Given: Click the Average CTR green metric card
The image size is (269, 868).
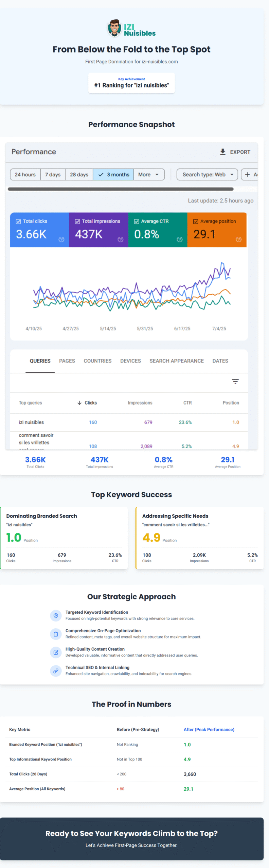Looking at the screenshot, I should pyautogui.click(x=158, y=230).
